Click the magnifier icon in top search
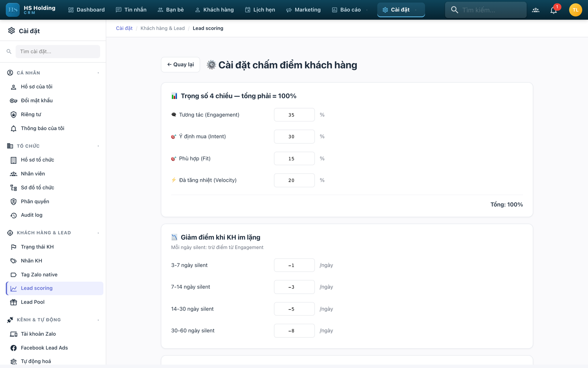The width and height of the screenshot is (588, 368). point(455,10)
